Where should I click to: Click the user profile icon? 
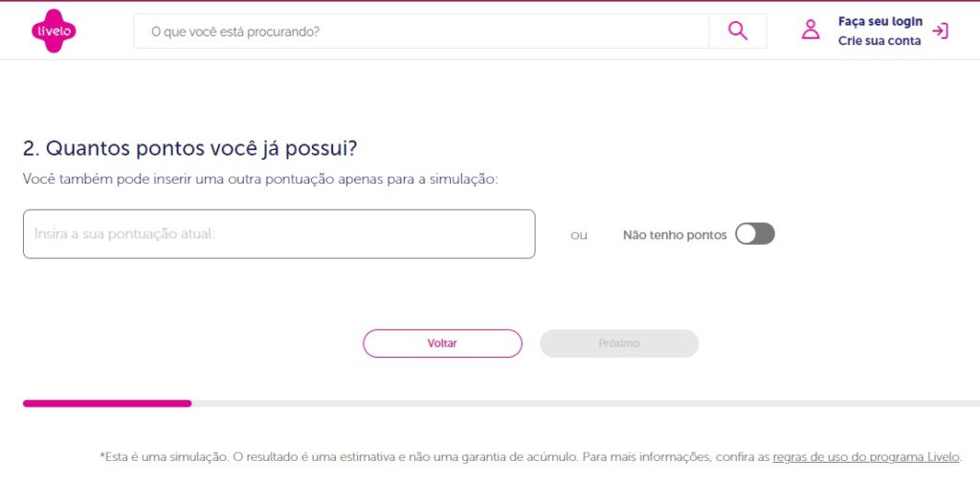point(811,31)
